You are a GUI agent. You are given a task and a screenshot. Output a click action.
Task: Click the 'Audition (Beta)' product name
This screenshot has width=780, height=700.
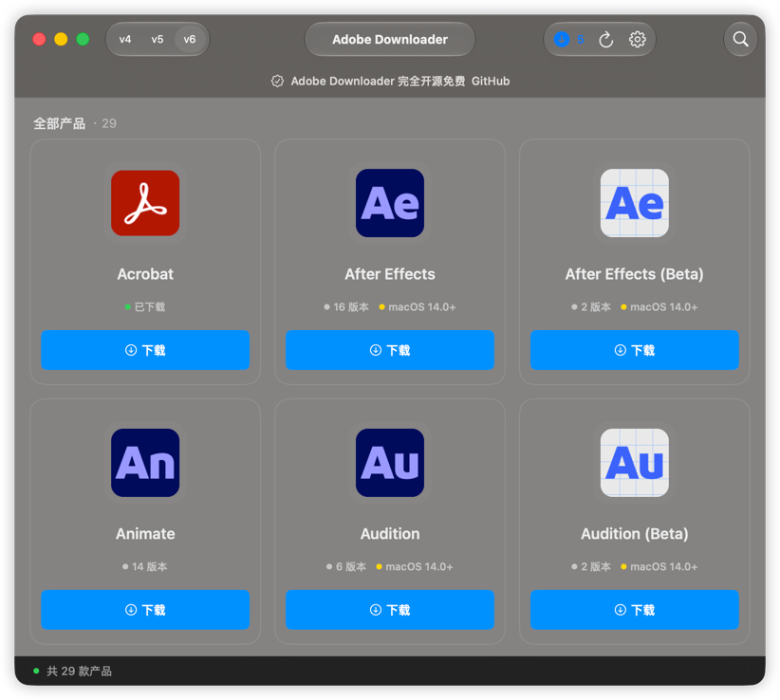(634, 534)
